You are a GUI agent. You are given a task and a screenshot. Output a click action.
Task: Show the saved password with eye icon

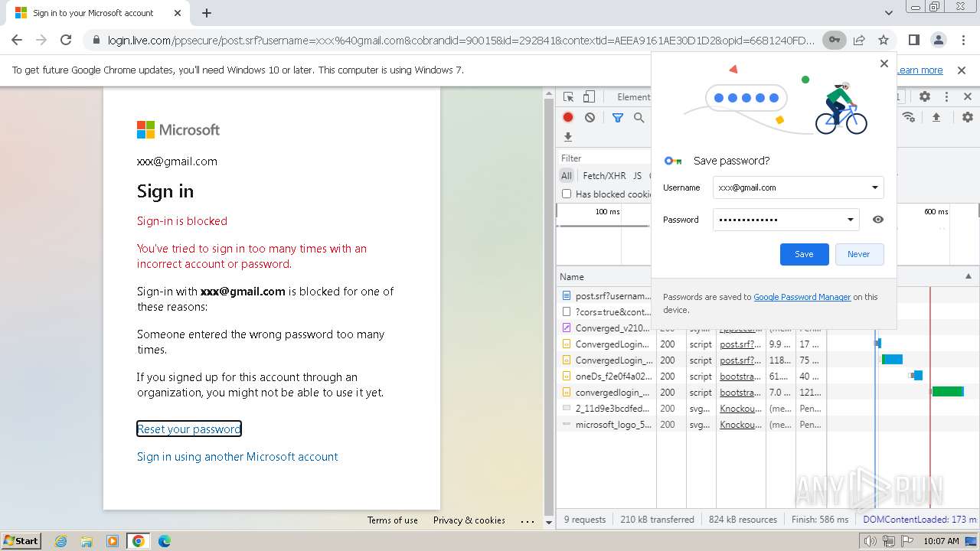click(x=878, y=220)
